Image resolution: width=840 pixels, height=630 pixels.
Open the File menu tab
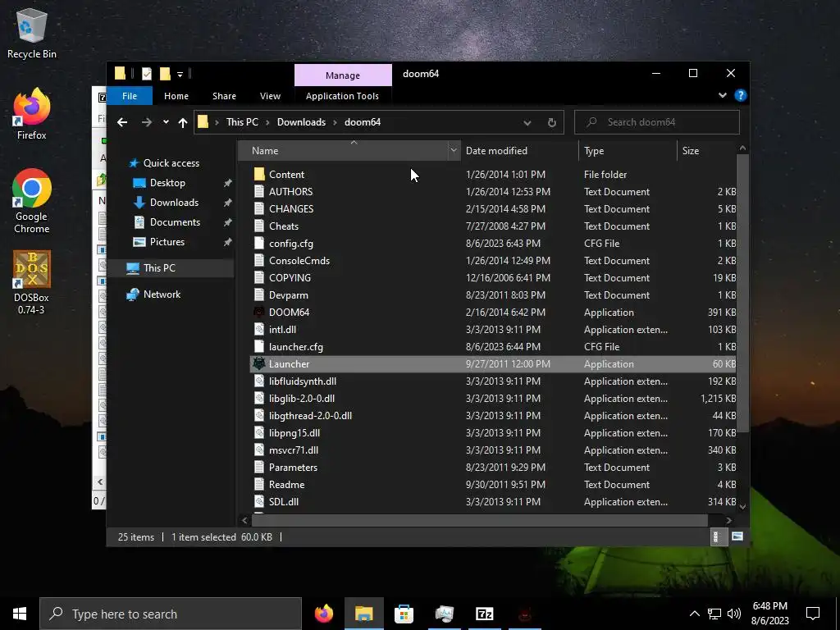pos(130,96)
